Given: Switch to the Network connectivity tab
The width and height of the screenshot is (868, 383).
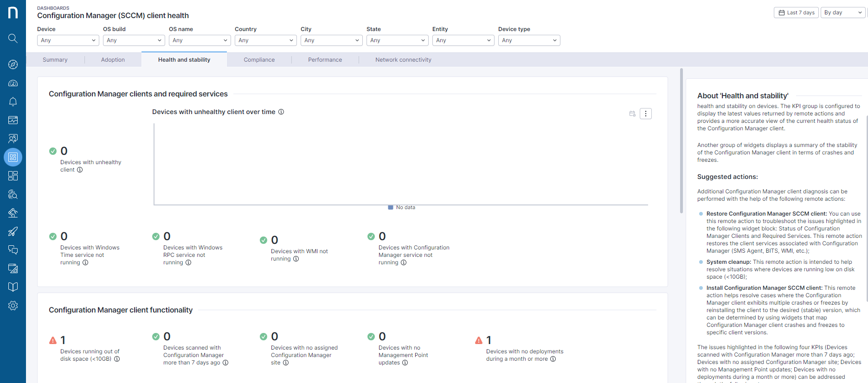Looking at the screenshot, I should 403,60.
